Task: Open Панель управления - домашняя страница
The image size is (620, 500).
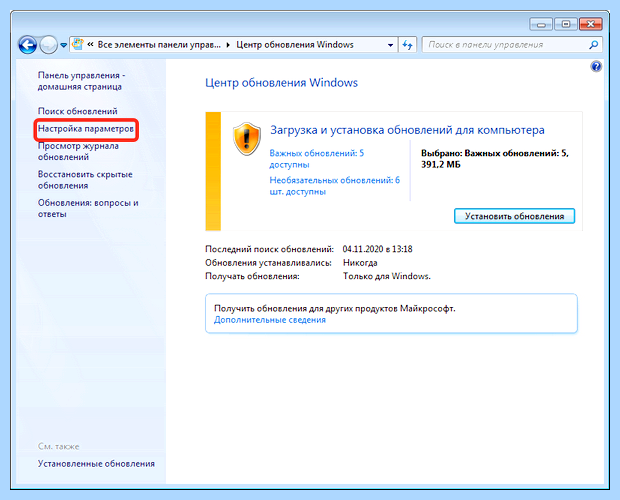Action: coord(81,81)
